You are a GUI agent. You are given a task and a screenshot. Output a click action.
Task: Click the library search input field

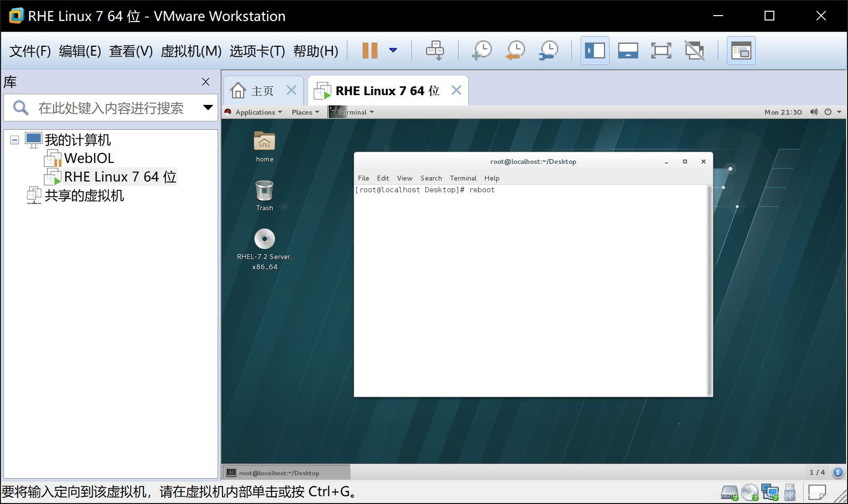coord(110,108)
